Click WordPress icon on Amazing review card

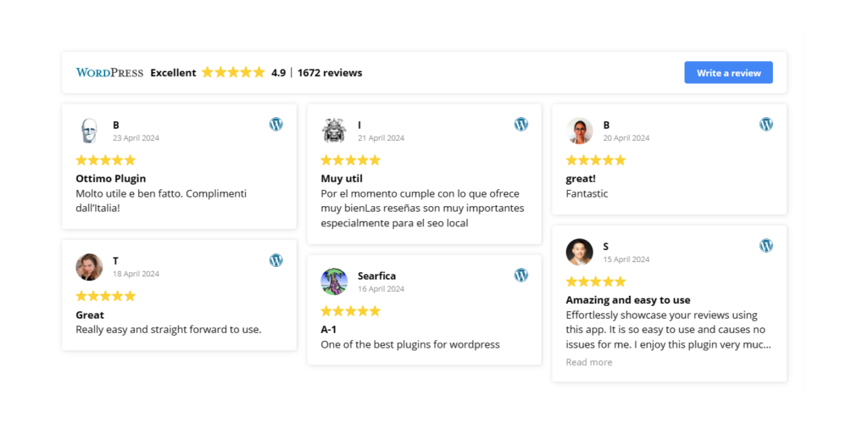tap(765, 246)
